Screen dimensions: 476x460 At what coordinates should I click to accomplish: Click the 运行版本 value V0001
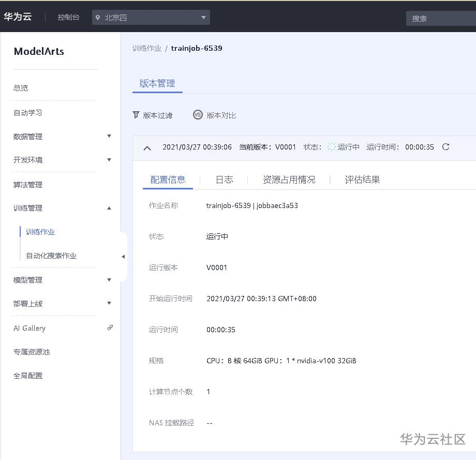(x=216, y=268)
